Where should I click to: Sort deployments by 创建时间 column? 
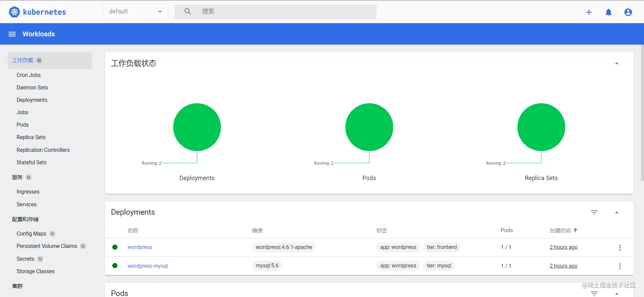click(560, 230)
